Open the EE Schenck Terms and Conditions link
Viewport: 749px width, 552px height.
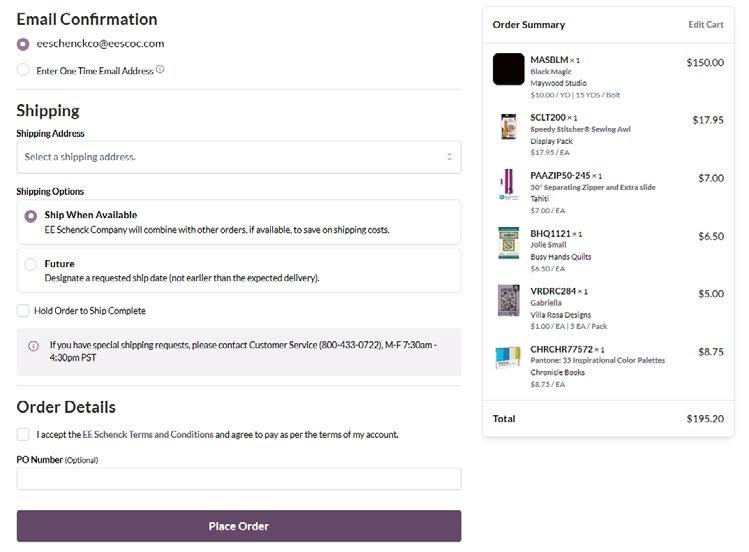pos(147,435)
